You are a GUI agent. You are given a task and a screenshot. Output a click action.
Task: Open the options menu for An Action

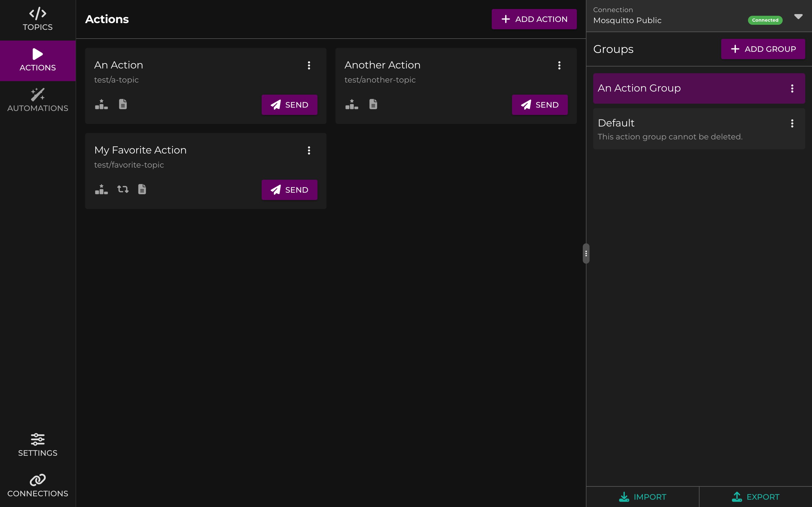pos(309,65)
